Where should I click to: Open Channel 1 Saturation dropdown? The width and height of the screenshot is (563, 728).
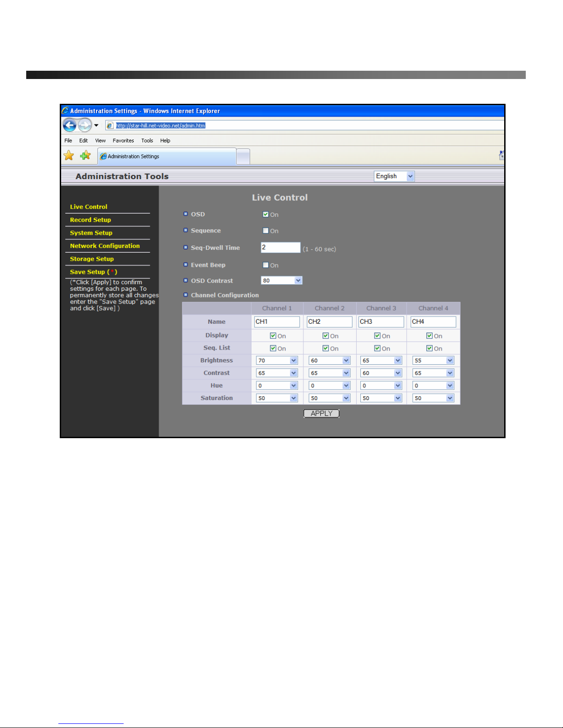coord(277,398)
